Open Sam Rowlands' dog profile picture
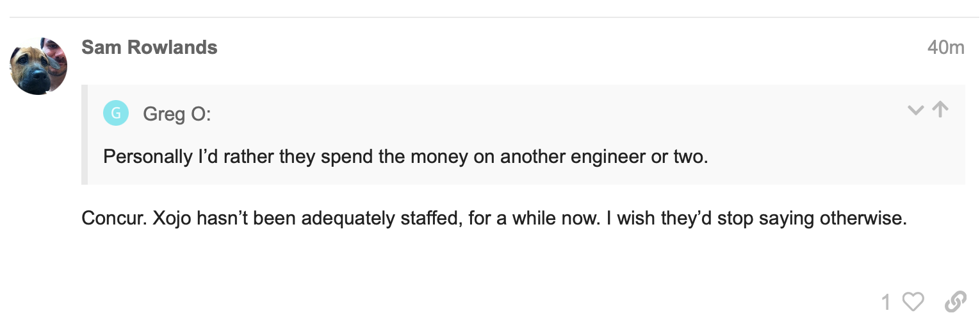Viewport: 980px width, 331px height. pyautogui.click(x=39, y=66)
